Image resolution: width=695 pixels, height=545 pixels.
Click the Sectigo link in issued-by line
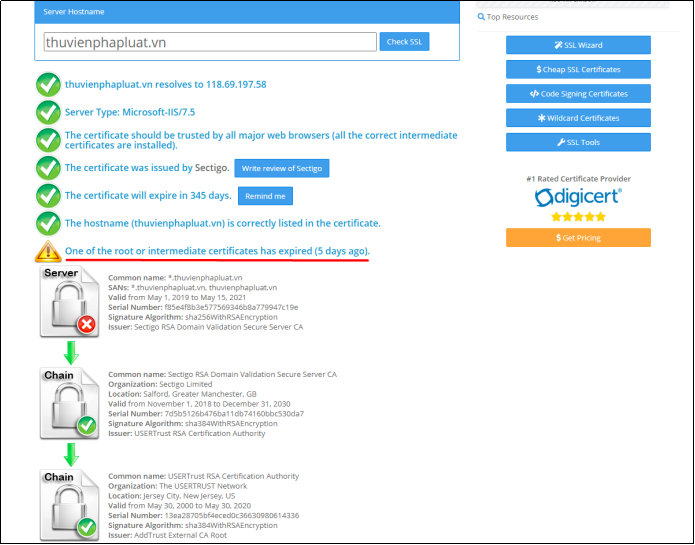click(212, 168)
